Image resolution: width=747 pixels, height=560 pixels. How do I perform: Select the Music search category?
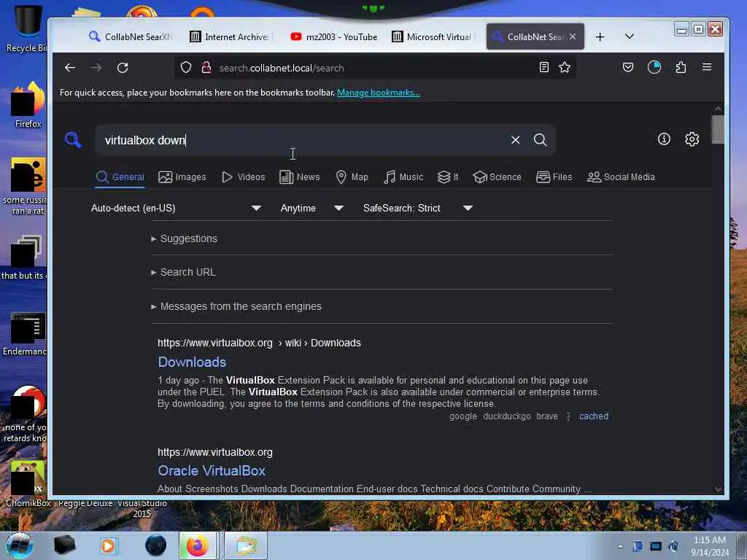click(x=403, y=177)
